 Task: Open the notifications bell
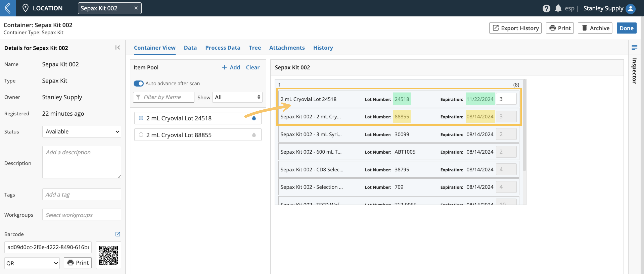point(558,8)
